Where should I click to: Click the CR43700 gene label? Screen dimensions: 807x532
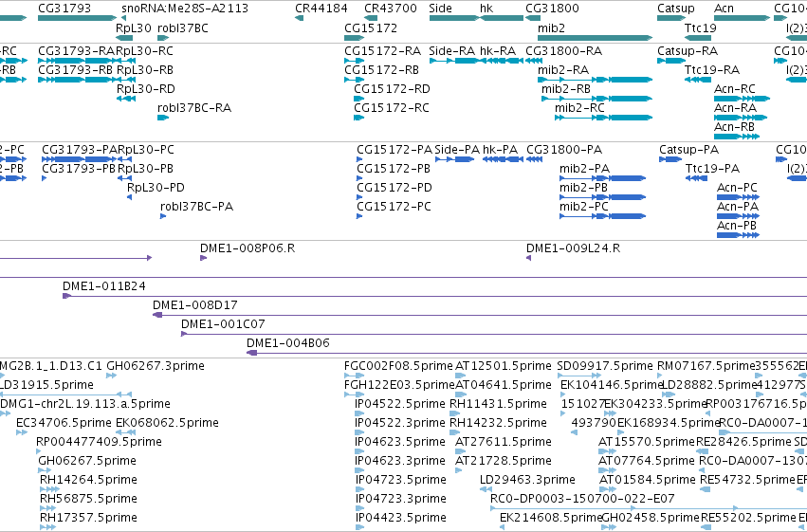(x=390, y=9)
